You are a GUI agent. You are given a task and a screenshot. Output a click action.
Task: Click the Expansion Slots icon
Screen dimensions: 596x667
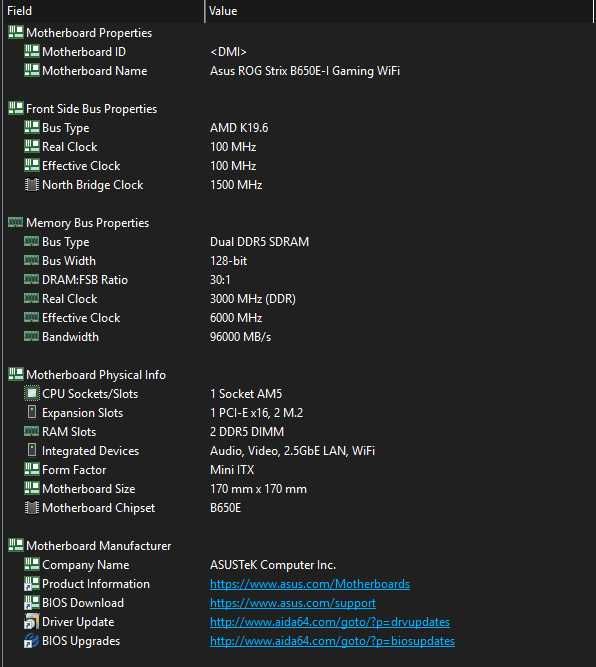pyautogui.click(x=31, y=412)
